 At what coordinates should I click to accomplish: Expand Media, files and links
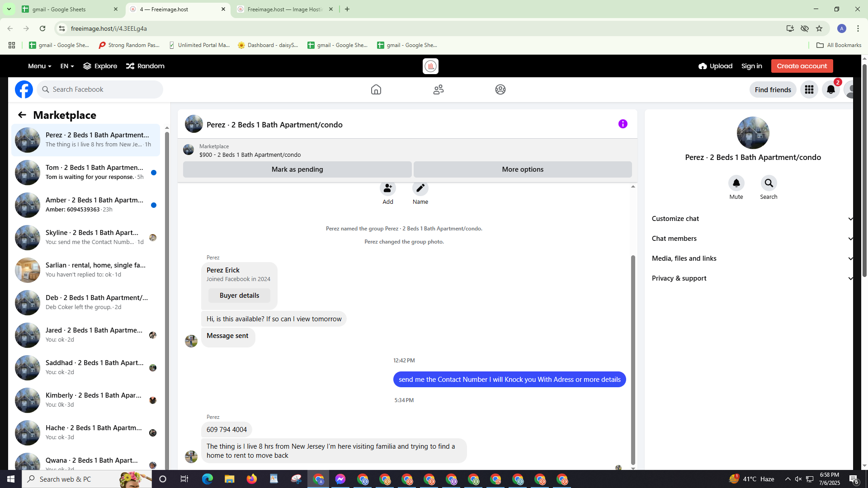(752, 258)
